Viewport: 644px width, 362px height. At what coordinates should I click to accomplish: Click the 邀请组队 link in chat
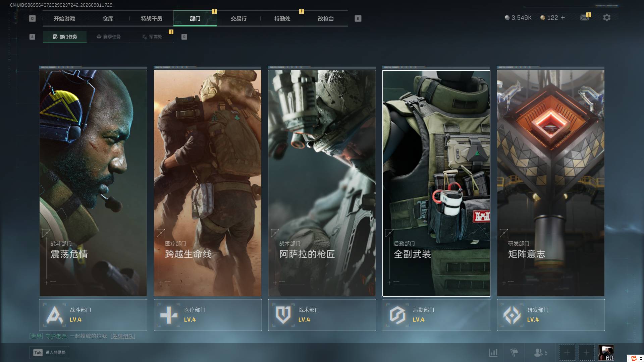tap(123, 336)
